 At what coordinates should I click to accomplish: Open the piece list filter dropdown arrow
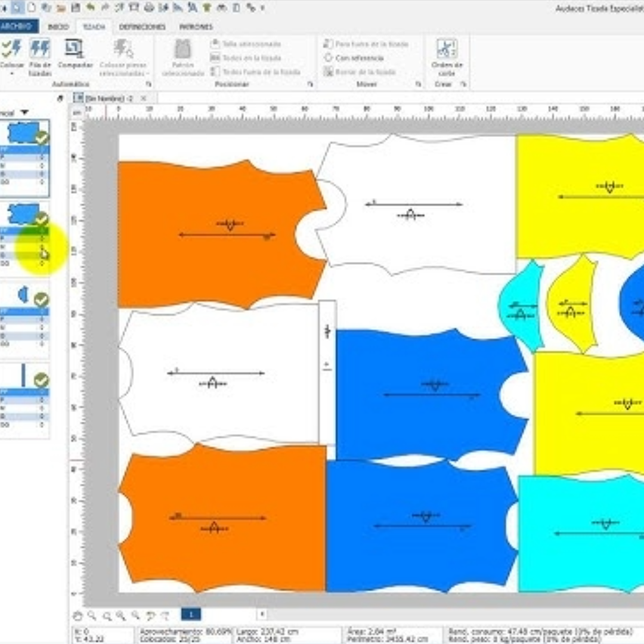(x=24, y=112)
